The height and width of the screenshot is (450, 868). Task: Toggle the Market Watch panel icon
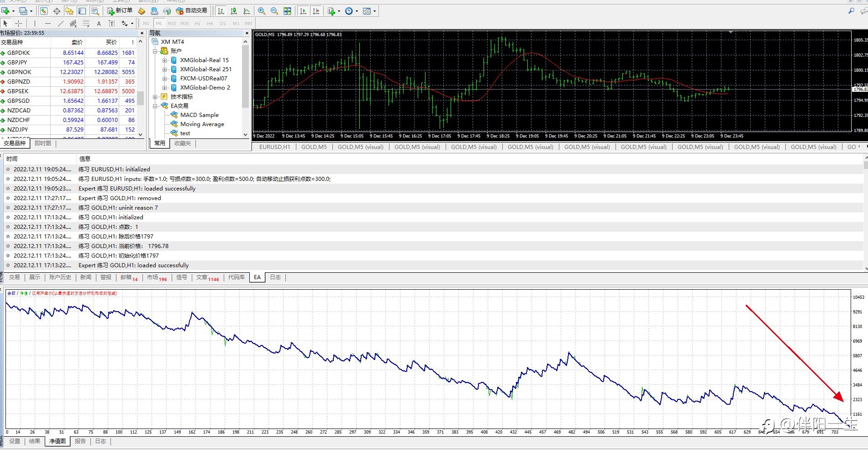[44, 11]
